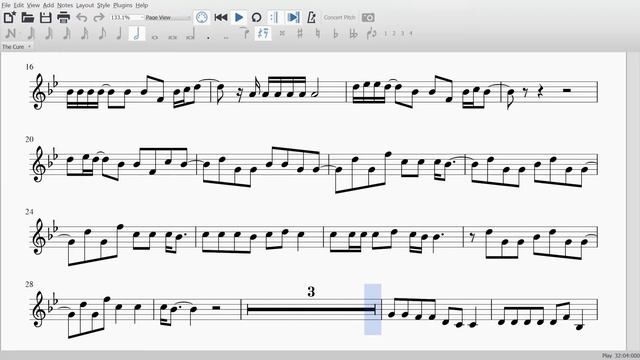Select double whole note duration
This screenshot has height=360, width=640.
point(173,37)
